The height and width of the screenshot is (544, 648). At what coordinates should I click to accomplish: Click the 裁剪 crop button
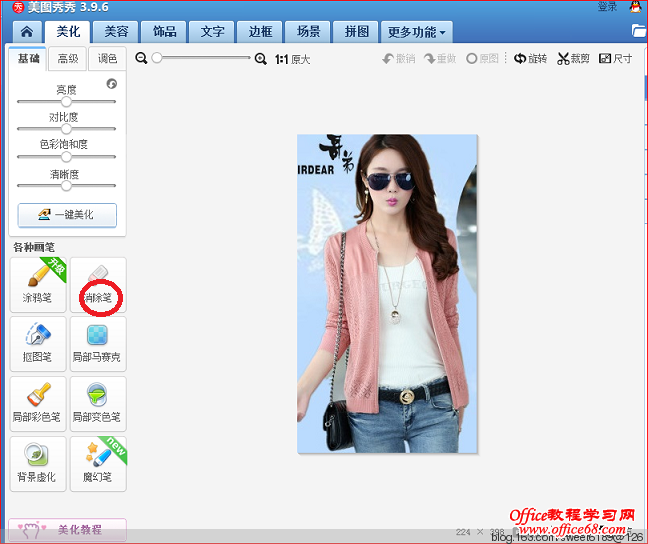coord(573,59)
